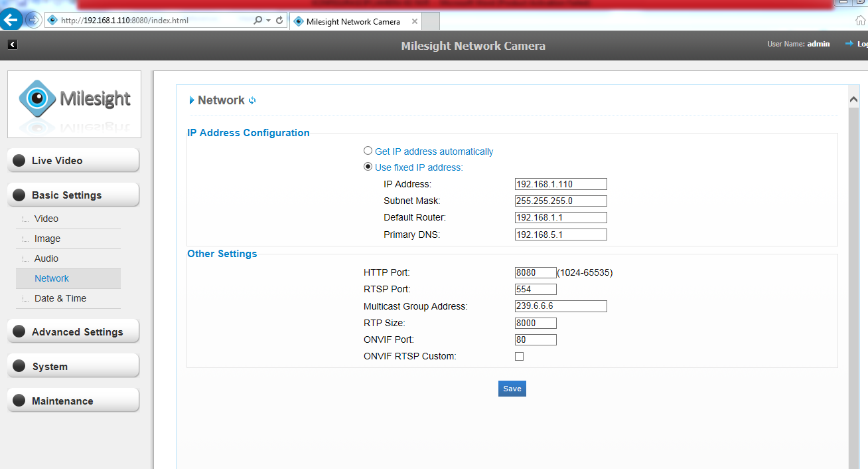
Task: Click the Maintenance bullet icon
Action: [19, 401]
